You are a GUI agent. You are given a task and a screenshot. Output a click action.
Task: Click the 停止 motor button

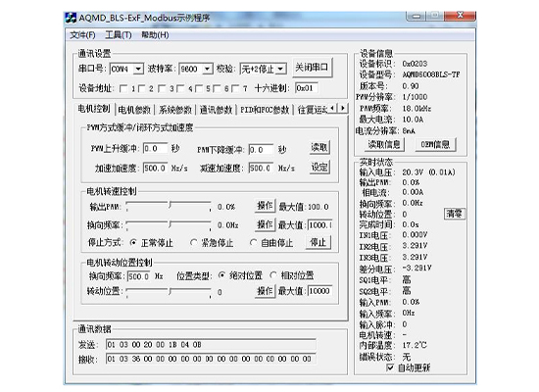point(318,242)
